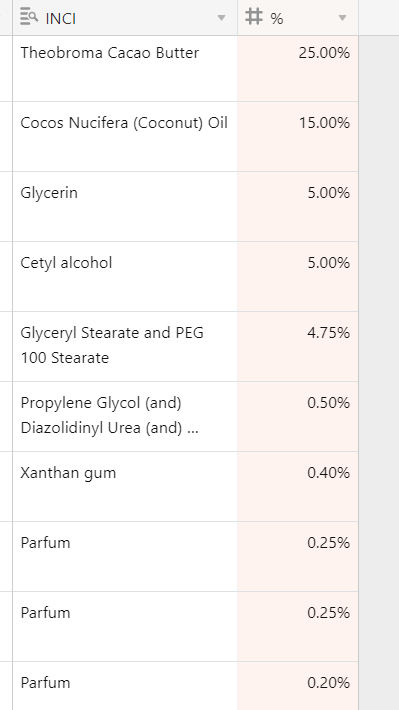Select Glyceryl Stearate and PEG 100 Stearate cell

[125, 346]
